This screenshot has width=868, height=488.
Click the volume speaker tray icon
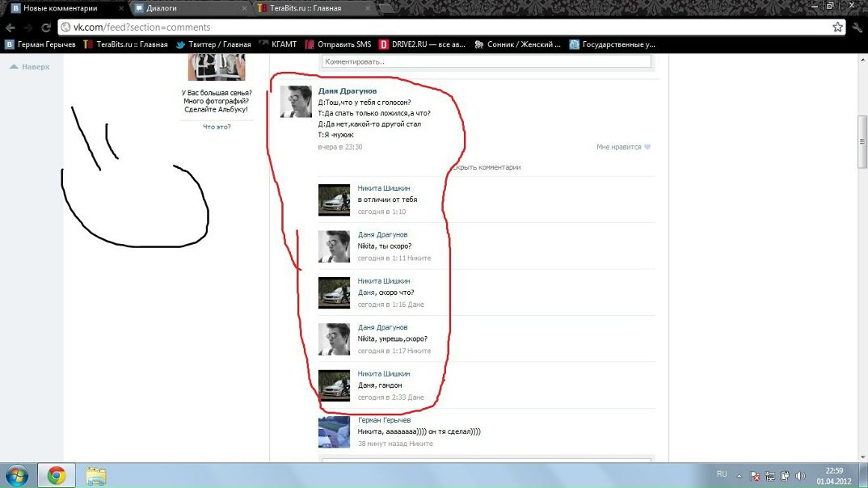799,475
